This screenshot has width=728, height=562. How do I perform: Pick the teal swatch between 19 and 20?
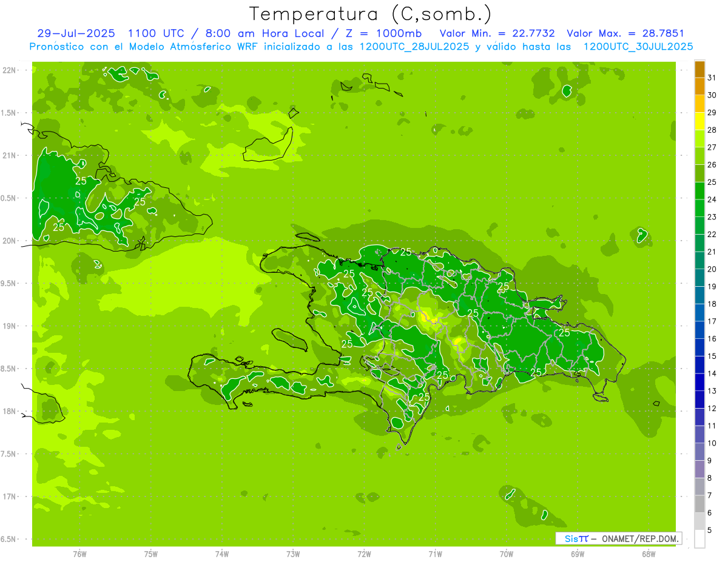[x=699, y=278]
